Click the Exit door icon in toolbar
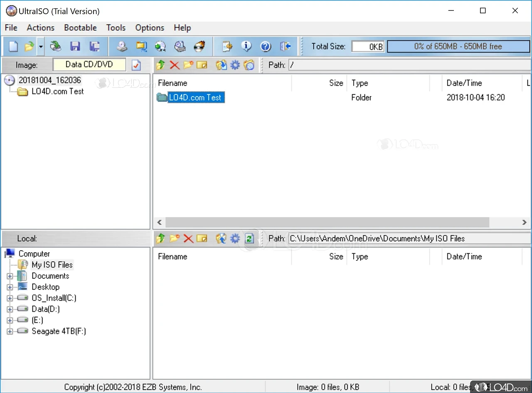This screenshot has width=532, height=393. [x=285, y=46]
